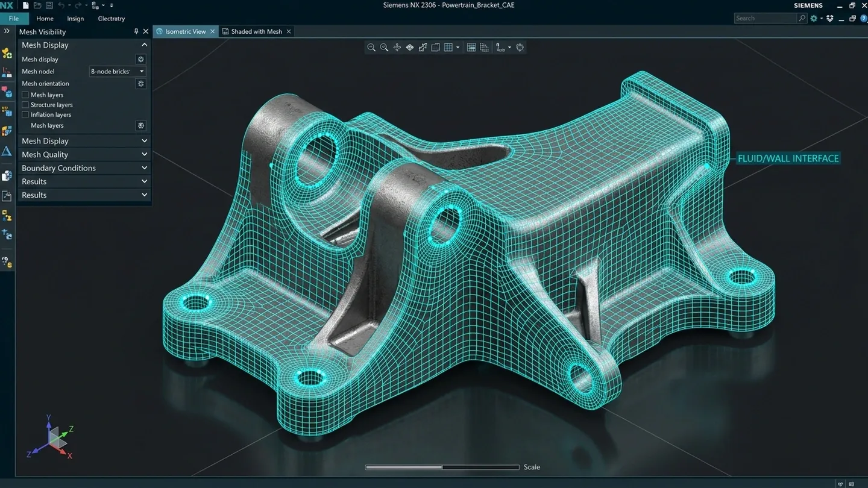Click the XYZ orientation triad
This screenshot has width=868, height=488.
point(51,437)
